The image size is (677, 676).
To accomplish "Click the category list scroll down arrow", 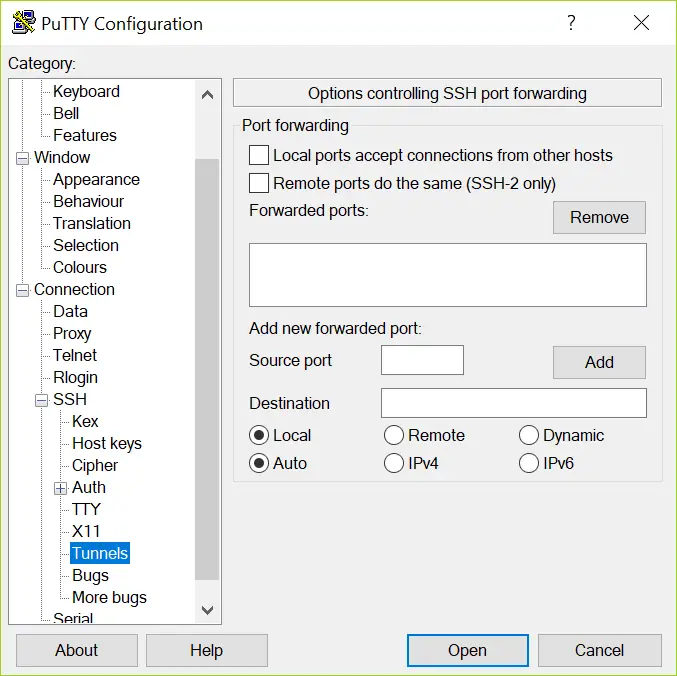I will tap(208, 610).
